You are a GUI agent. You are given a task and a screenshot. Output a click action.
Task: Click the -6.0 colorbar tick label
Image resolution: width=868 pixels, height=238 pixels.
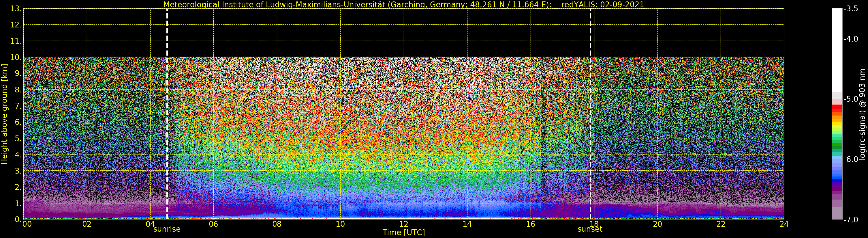pyautogui.click(x=851, y=159)
